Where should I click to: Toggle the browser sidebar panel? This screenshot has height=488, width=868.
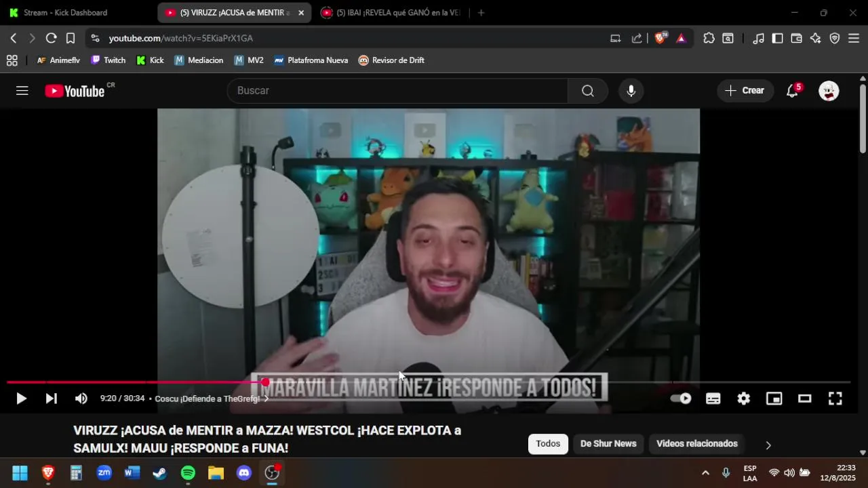click(778, 39)
